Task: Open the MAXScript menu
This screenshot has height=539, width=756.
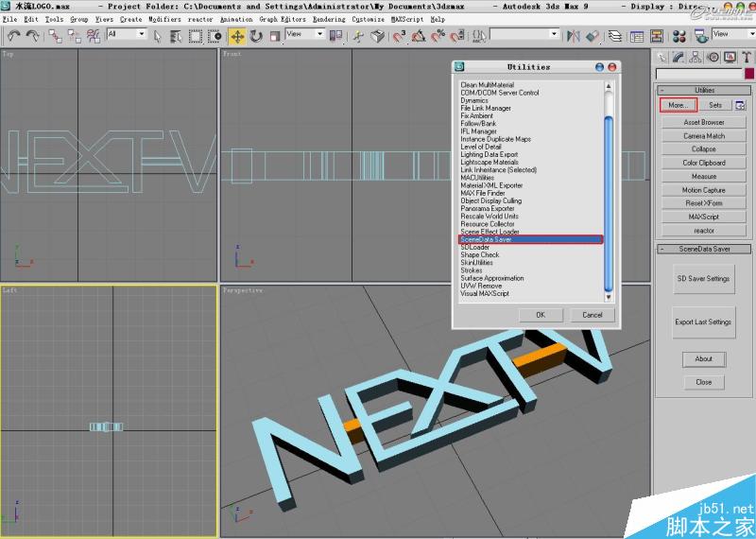Action: click(x=407, y=19)
